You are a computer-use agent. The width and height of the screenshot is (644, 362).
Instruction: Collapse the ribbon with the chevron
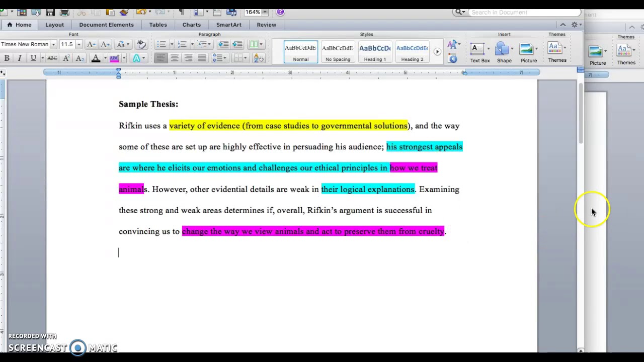562,25
